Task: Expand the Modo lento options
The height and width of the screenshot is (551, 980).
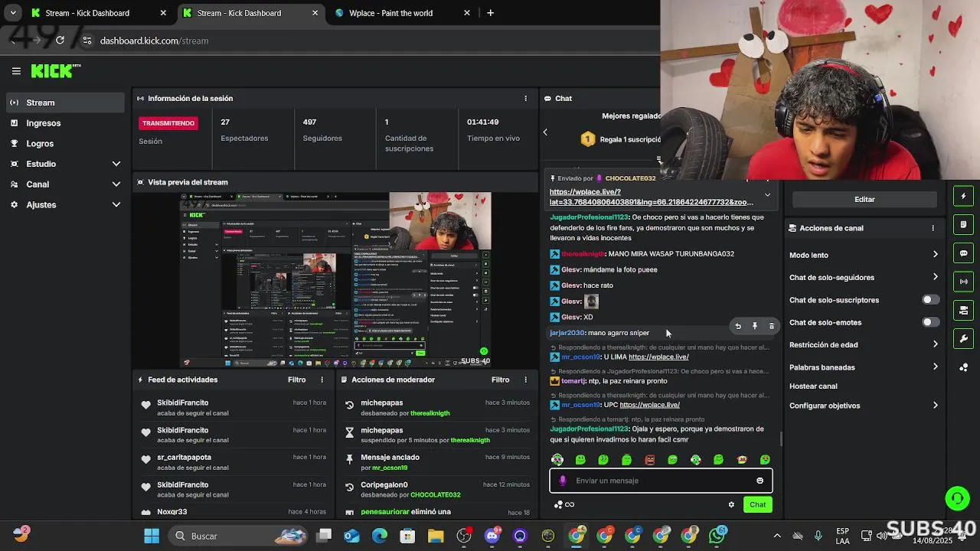Action: point(864,255)
